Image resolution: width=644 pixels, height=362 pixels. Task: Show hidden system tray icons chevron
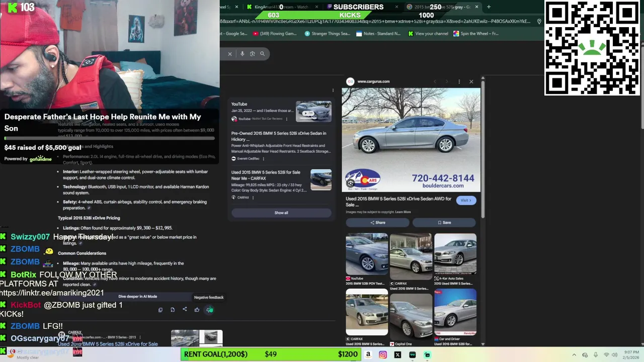(x=574, y=355)
